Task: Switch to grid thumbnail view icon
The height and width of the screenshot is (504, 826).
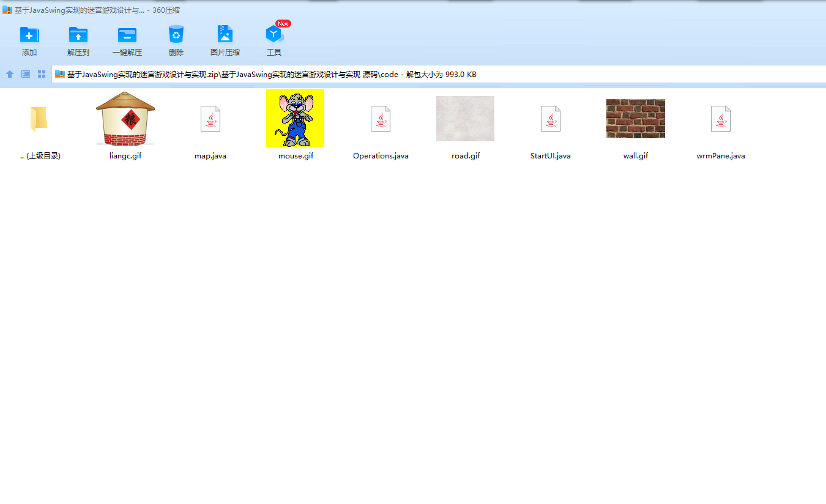Action: [42, 74]
